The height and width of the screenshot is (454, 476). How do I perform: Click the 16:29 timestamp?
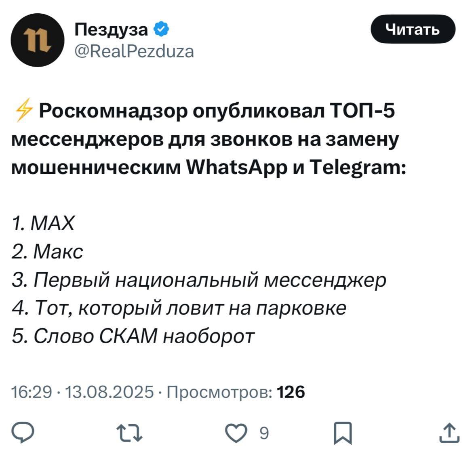click(32, 392)
